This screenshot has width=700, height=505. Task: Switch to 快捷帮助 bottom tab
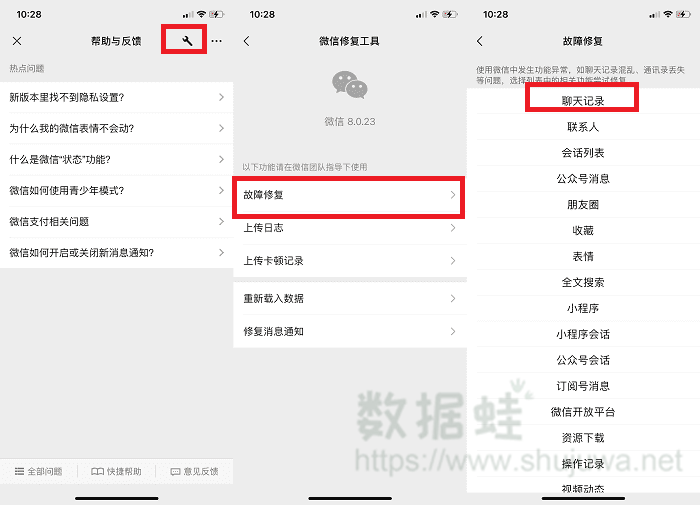[117, 472]
